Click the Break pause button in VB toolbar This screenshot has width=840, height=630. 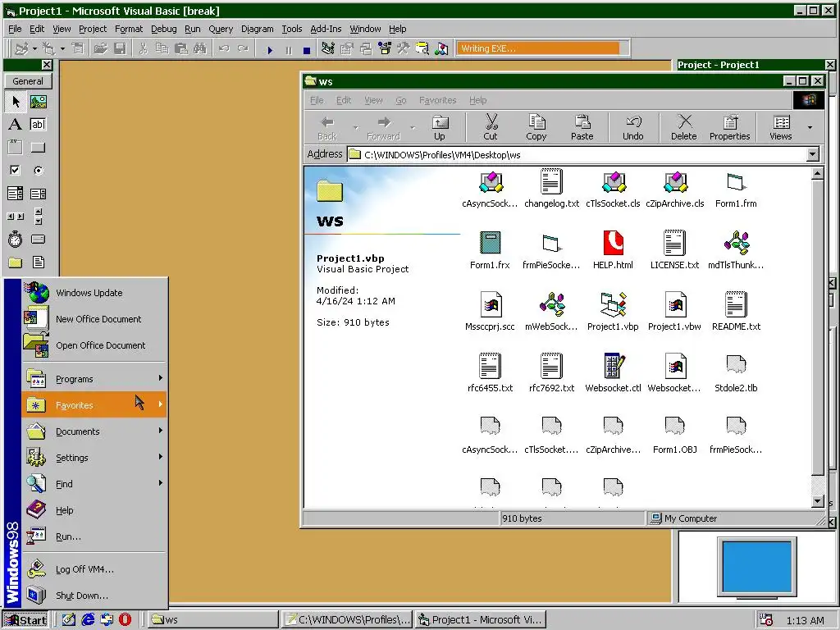click(289, 49)
